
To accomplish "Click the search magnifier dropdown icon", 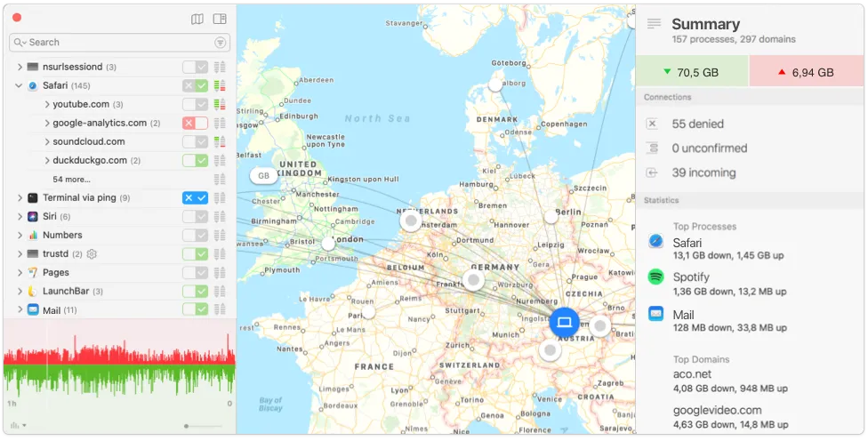I will 20,43.
